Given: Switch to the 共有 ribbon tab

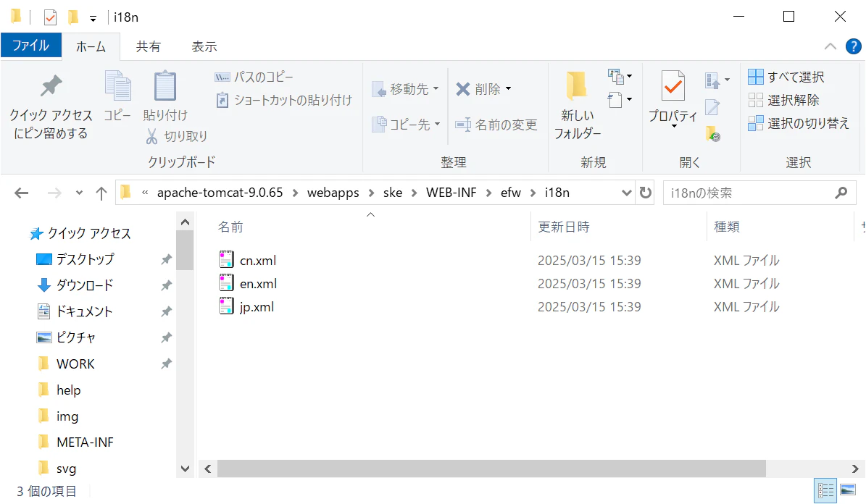Looking at the screenshot, I should (x=148, y=47).
